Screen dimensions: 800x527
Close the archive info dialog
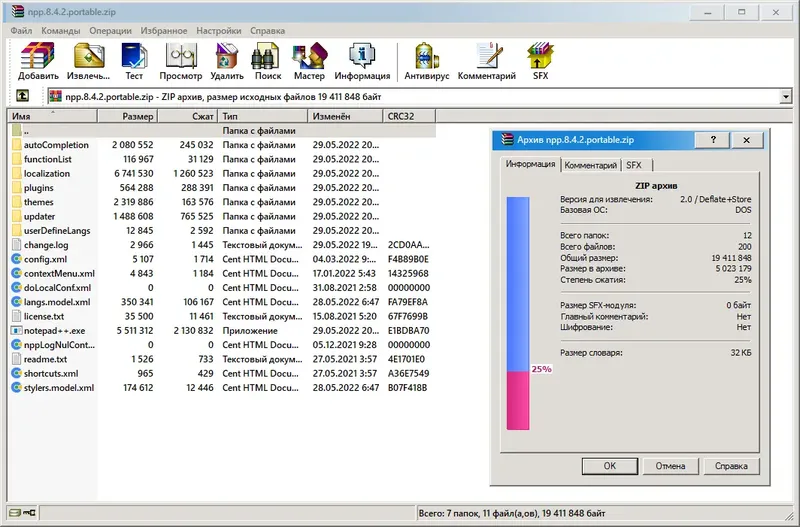(x=746, y=140)
